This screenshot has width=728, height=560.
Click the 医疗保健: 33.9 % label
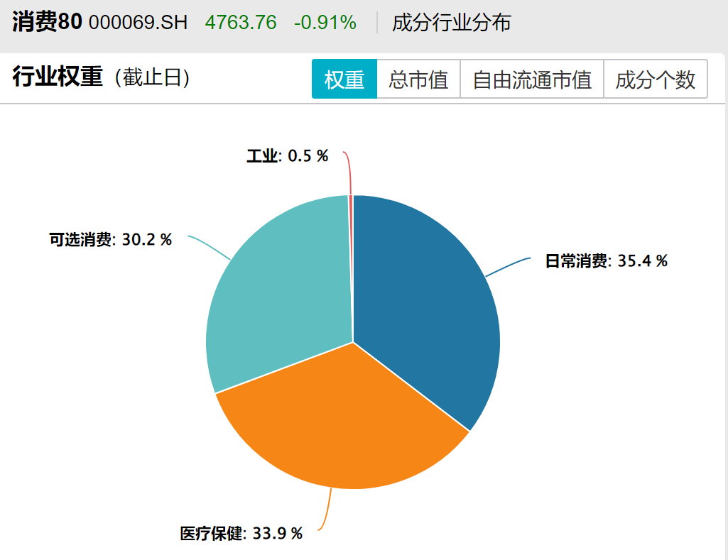[x=241, y=533]
